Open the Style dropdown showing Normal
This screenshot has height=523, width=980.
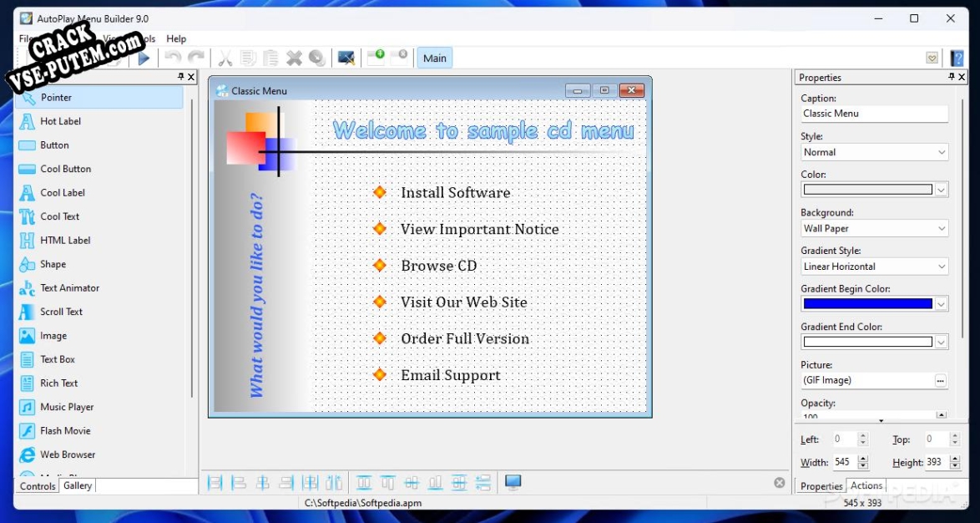tap(874, 152)
